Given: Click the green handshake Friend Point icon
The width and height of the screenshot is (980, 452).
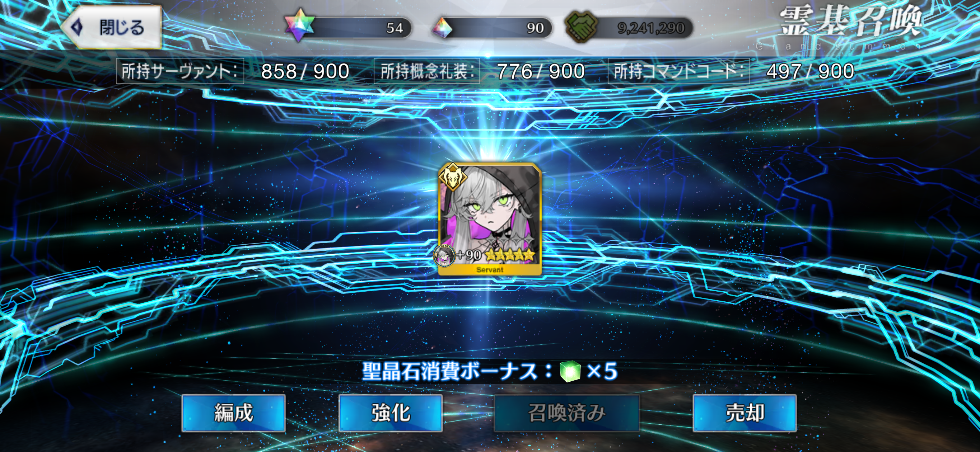Looking at the screenshot, I should [581, 26].
